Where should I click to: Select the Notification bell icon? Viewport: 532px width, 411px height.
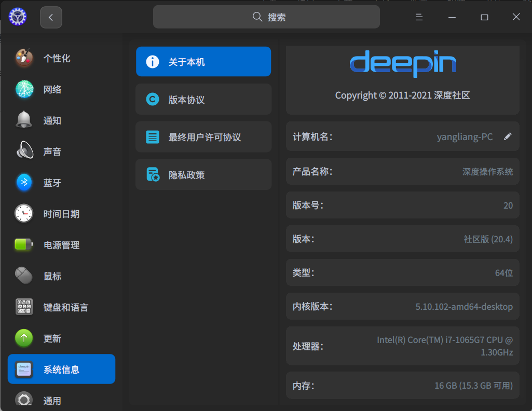click(x=24, y=120)
